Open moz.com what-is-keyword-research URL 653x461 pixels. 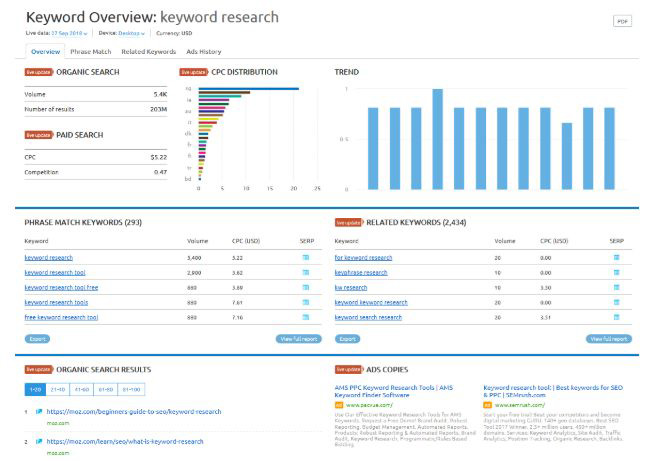point(125,441)
